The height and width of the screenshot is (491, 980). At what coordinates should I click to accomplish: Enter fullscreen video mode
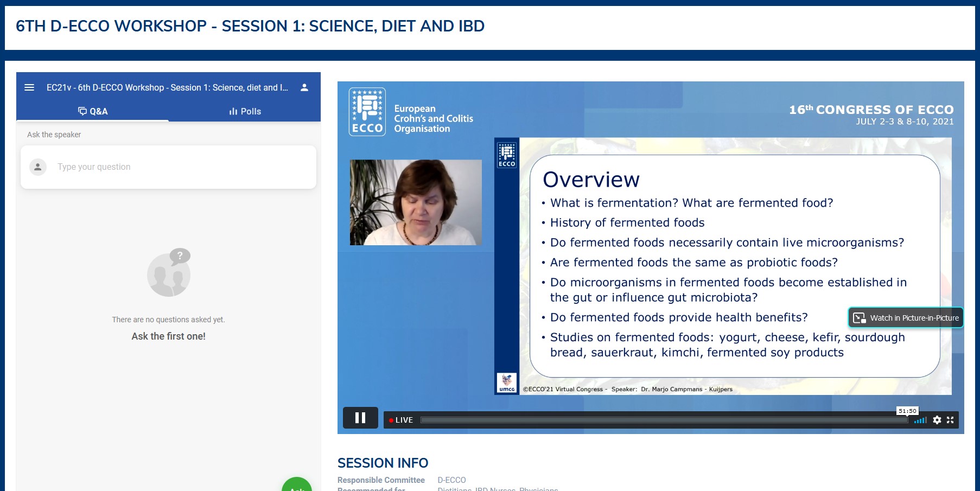(x=950, y=420)
